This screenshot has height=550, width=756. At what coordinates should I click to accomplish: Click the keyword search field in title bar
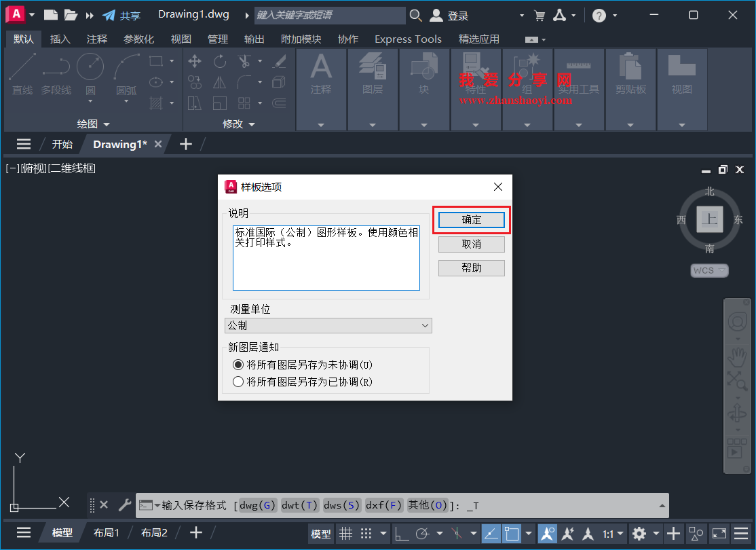pos(330,16)
